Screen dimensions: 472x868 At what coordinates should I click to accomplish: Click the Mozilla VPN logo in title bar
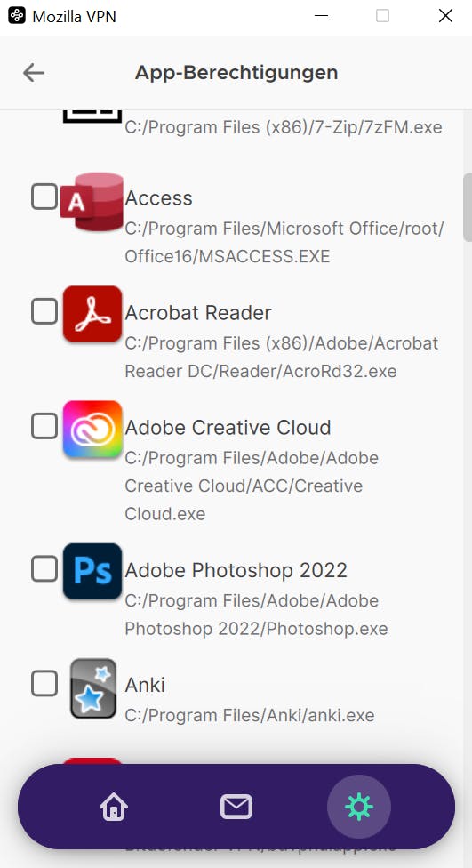(x=17, y=15)
